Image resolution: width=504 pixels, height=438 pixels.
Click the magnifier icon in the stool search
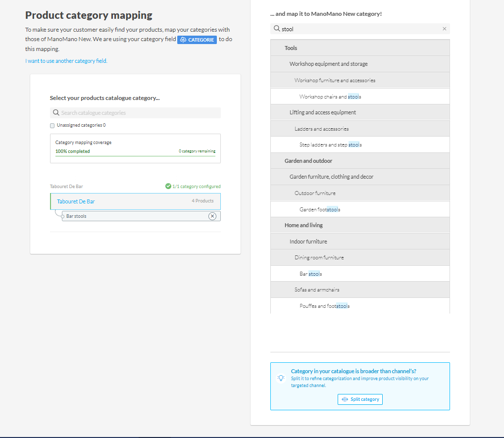[277, 29]
